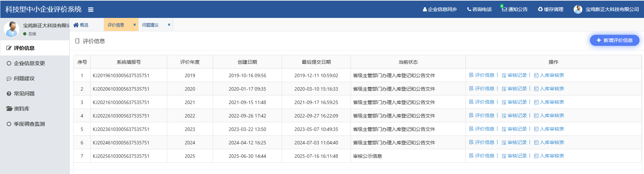Select 企业信息变更 in the sidebar
644x174 pixels.
(x=29, y=63)
